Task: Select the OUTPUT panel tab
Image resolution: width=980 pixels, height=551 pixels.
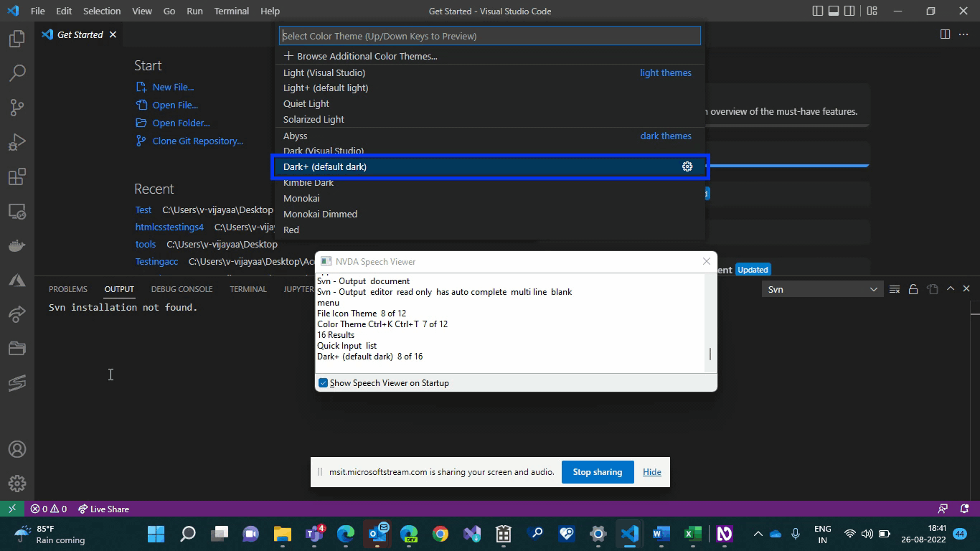Action: pyautogui.click(x=119, y=289)
